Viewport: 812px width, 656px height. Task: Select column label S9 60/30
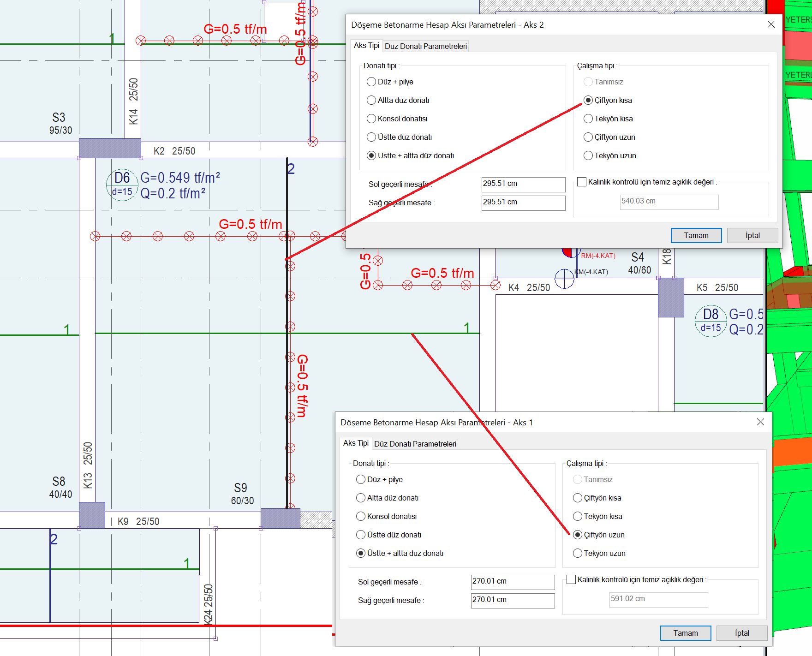[x=242, y=494]
